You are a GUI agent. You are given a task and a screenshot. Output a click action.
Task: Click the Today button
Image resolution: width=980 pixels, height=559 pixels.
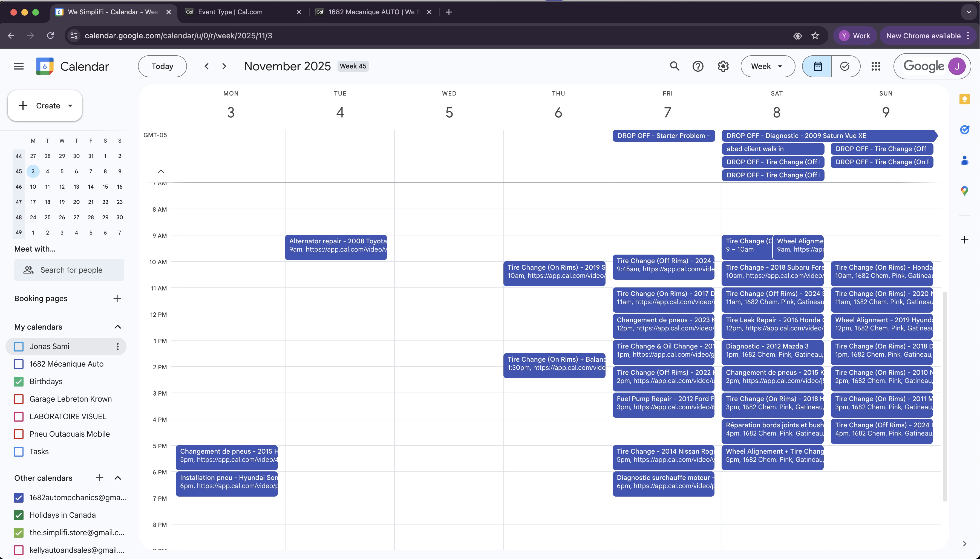162,67
